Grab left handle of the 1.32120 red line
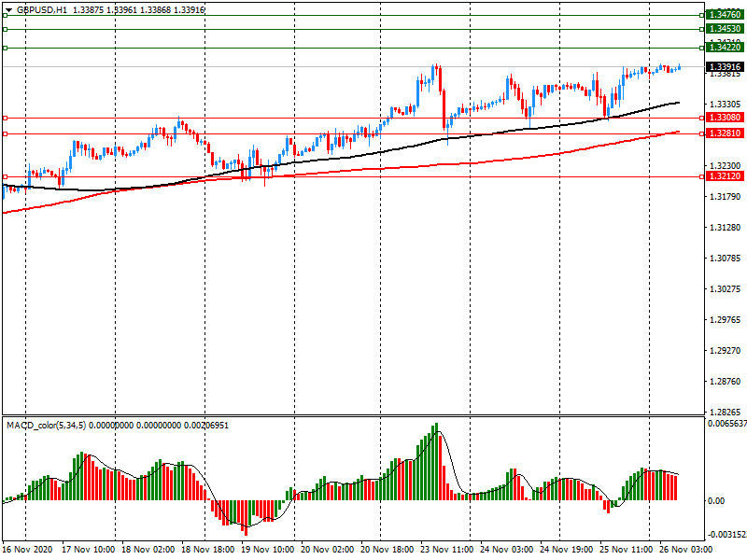Screen dimensions: 747x560 (x=6, y=176)
